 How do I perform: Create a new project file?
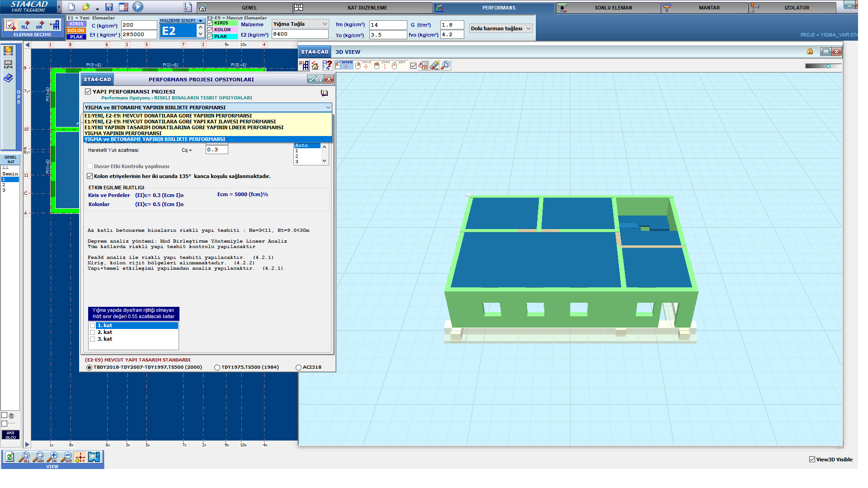pos(71,7)
